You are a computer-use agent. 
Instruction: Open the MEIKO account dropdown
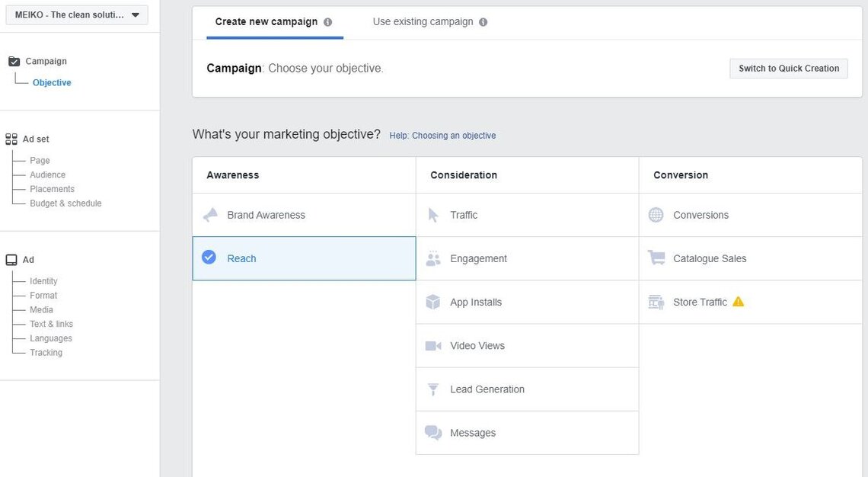[x=77, y=15]
